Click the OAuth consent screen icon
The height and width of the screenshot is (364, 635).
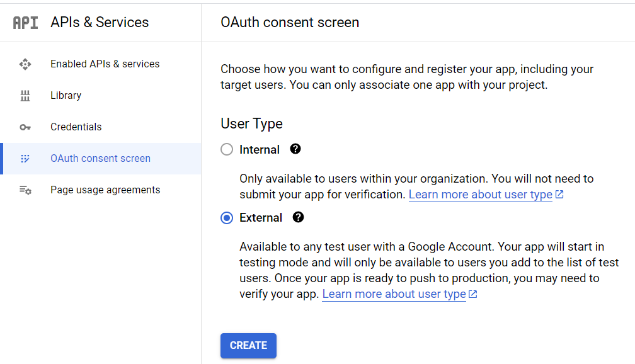[x=25, y=159]
